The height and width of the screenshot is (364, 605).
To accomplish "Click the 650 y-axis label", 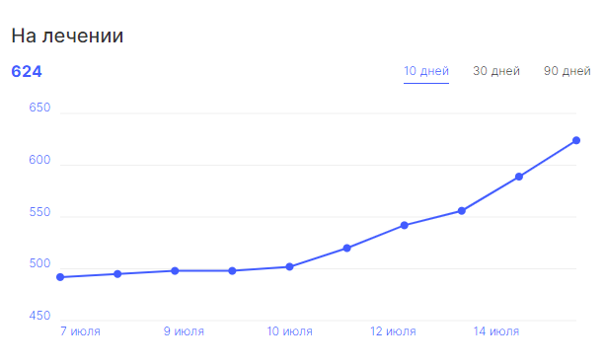I will pyautogui.click(x=39, y=108).
